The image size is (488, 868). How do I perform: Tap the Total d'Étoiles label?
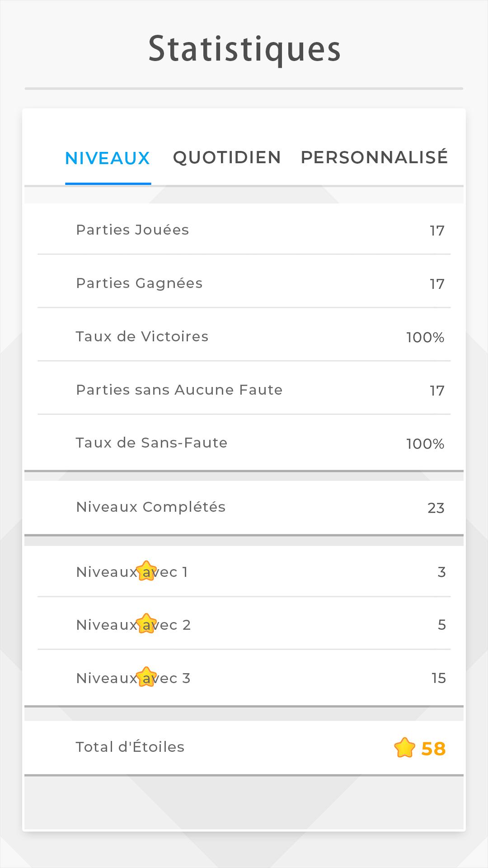tap(130, 747)
